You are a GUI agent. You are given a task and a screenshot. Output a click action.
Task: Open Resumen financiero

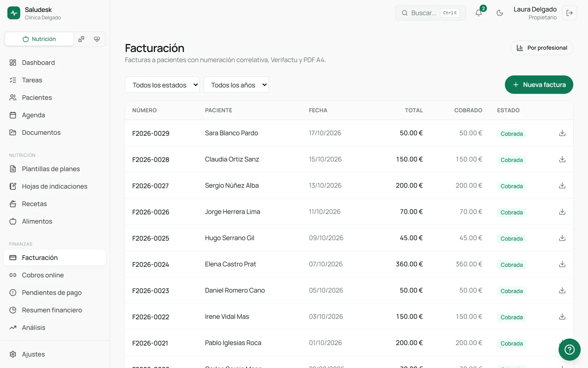(x=55, y=310)
